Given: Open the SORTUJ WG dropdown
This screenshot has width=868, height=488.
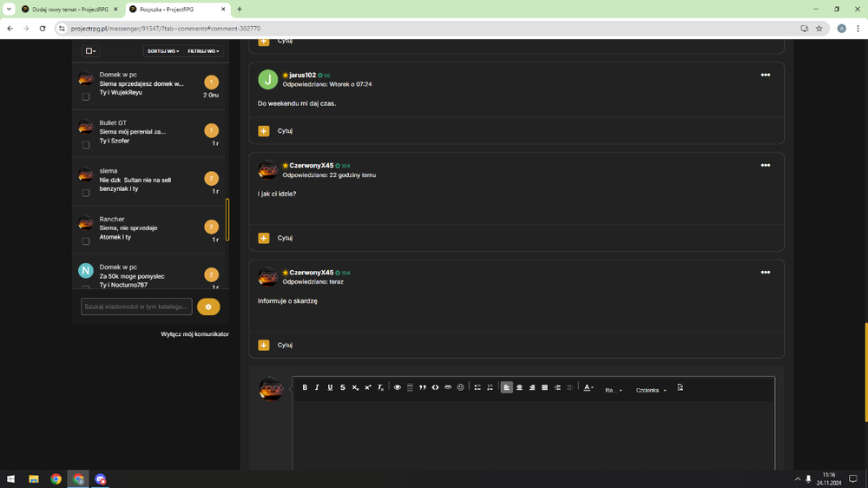Looking at the screenshot, I should pos(163,51).
